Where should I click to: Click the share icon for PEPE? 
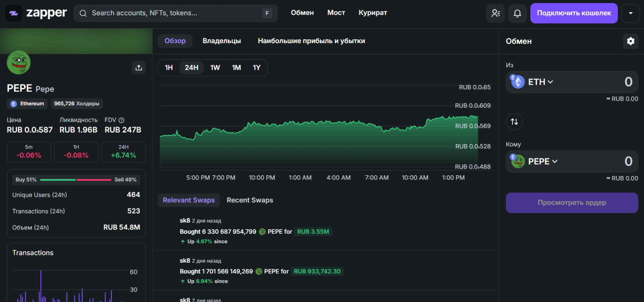139,68
